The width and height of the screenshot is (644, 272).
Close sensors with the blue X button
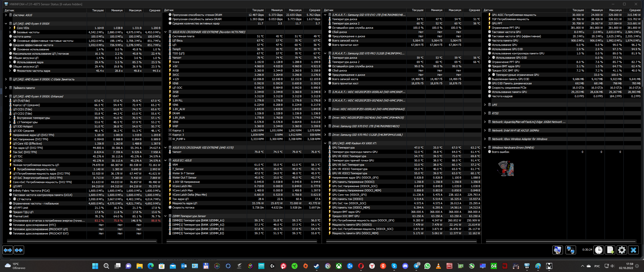(x=633, y=250)
